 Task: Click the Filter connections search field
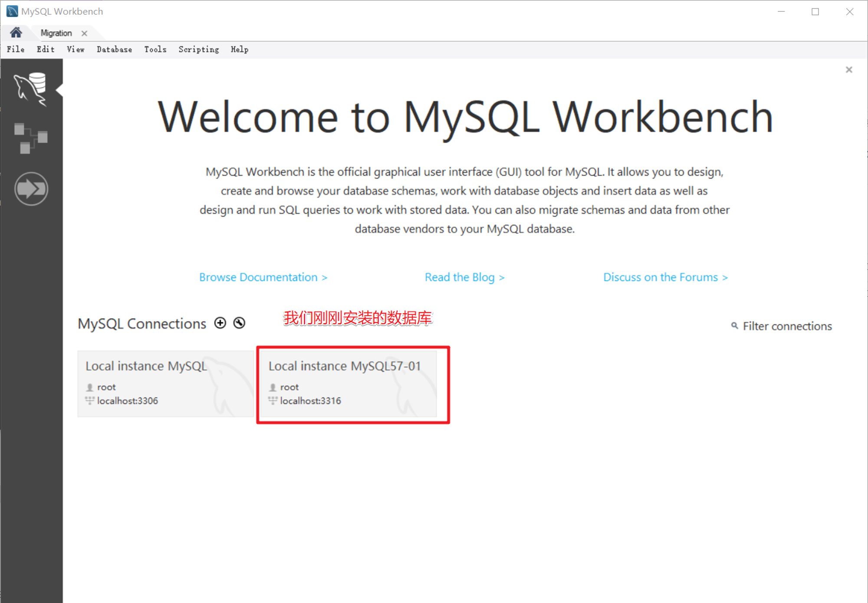pyautogui.click(x=787, y=326)
